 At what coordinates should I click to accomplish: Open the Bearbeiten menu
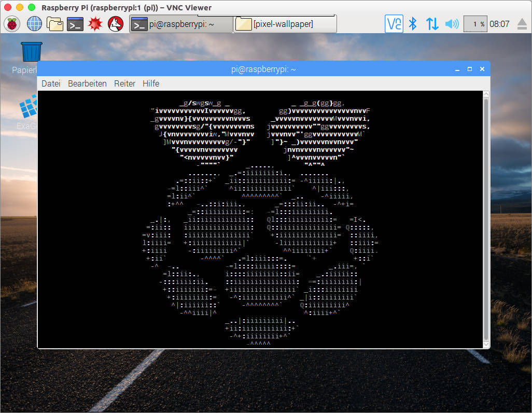tap(87, 83)
